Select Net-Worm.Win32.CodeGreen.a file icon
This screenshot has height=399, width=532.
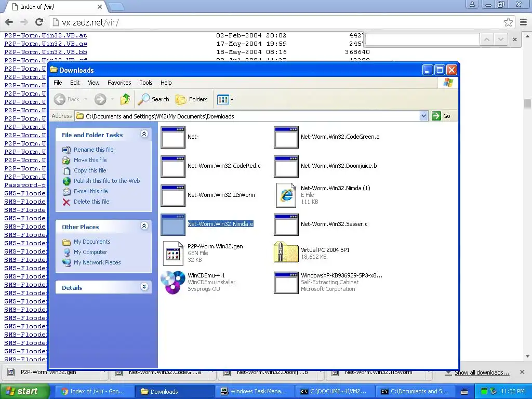(x=286, y=137)
